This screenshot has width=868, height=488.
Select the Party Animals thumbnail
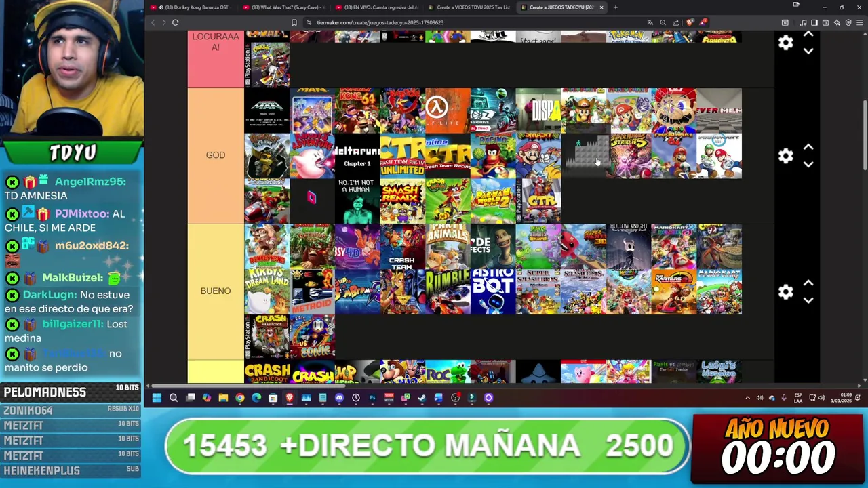pos(448,247)
